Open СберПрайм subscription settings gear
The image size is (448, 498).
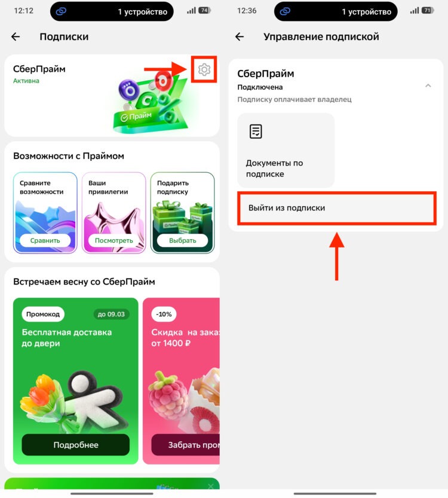(204, 69)
